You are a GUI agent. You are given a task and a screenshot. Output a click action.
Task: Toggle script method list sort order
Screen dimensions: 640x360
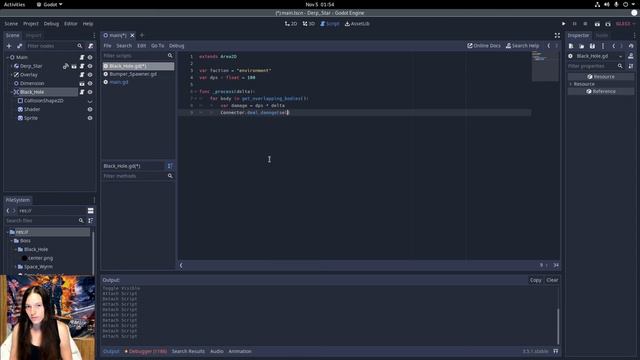170,166
